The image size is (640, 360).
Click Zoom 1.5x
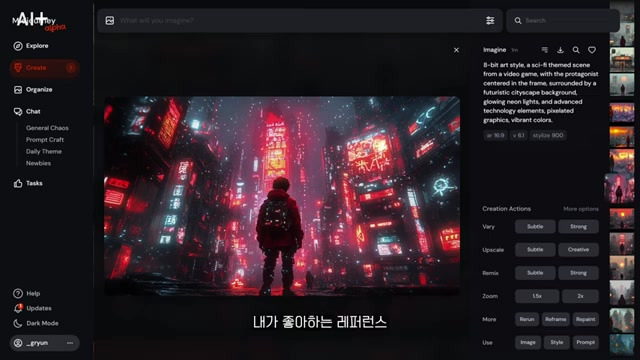click(537, 296)
